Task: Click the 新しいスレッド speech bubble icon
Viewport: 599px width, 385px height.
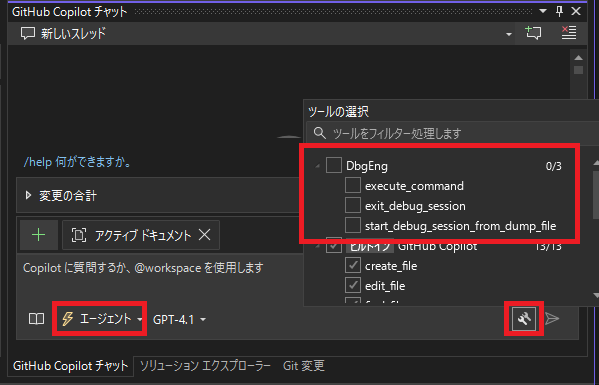Action: pos(28,33)
